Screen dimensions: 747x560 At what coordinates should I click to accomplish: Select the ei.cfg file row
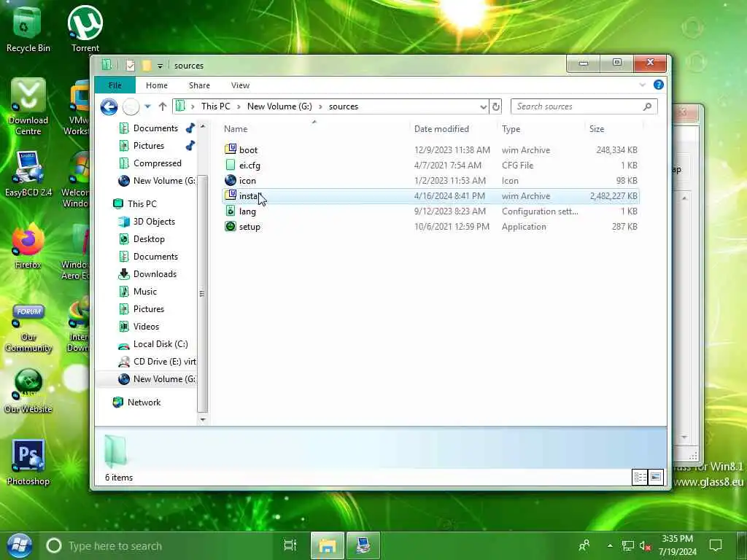pyautogui.click(x=430, y=166)
